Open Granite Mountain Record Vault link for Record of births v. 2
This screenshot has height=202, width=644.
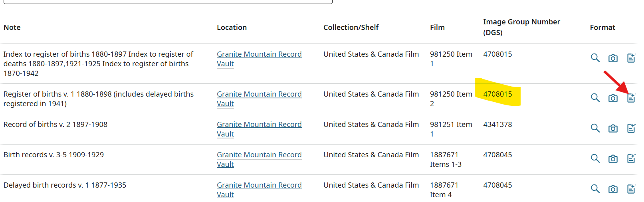point(259,129)
